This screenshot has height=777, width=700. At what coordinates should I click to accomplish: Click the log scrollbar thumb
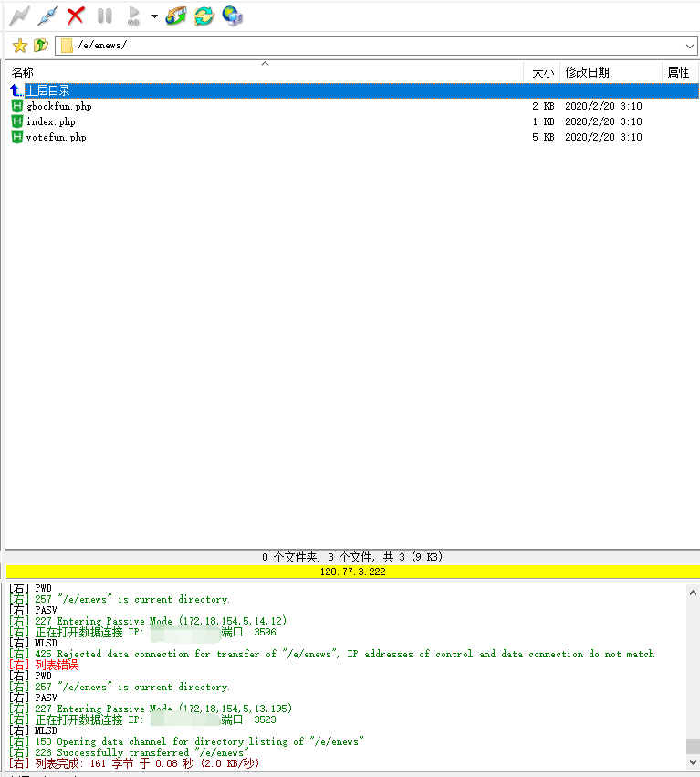693,746
